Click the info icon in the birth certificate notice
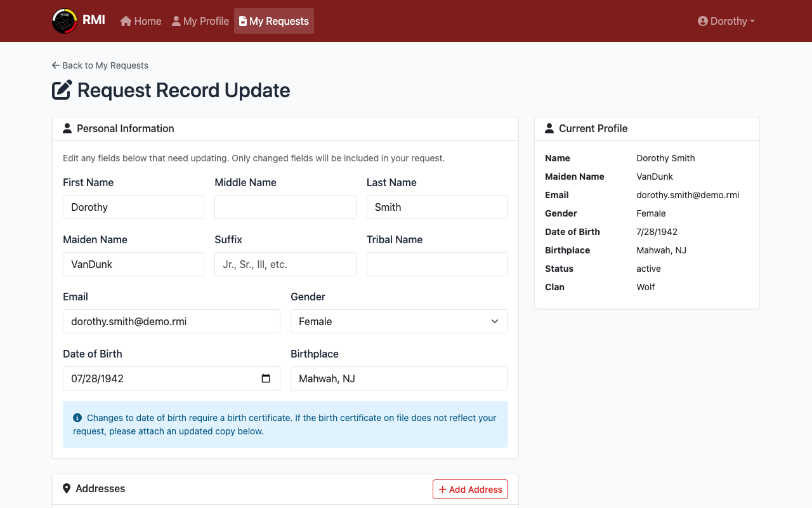Screen dimensions: 812x508 pos(77,417)
